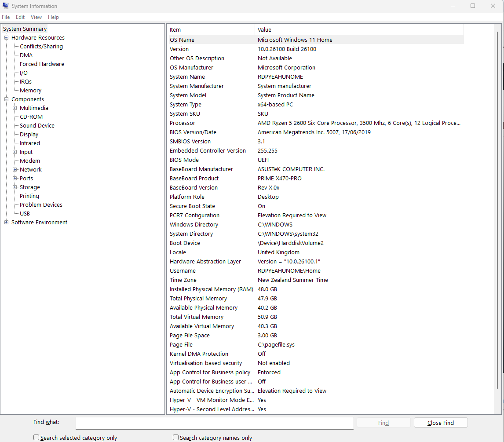Select System Summary root node
This screenshot has width=504, height=442.
[x=25, y=29]
